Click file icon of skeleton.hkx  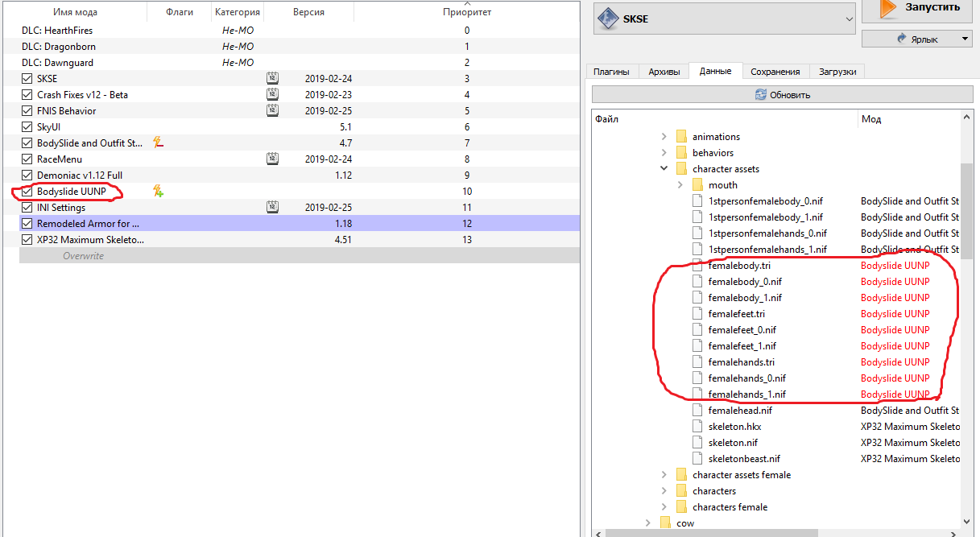[697, 426]
